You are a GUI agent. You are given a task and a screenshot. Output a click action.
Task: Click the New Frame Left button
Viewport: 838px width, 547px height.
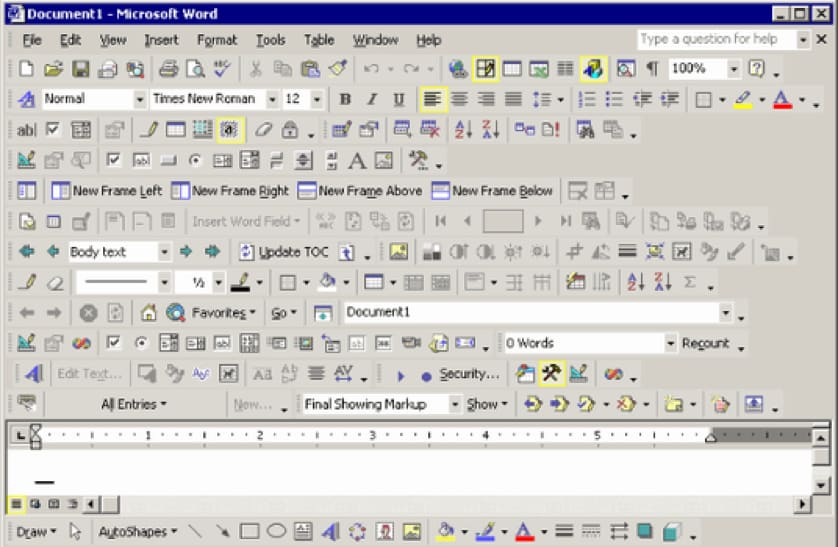(x=106, y=191)
